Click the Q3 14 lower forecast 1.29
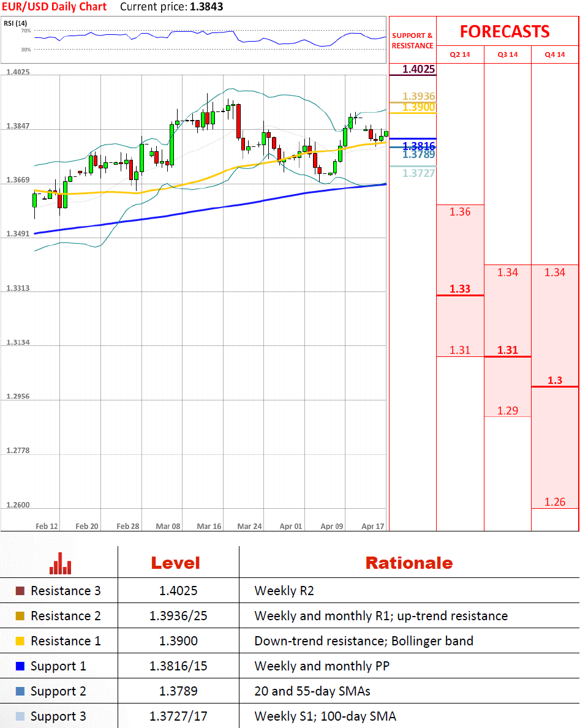Viewport: 580px width, 728px height. [508, 410]
